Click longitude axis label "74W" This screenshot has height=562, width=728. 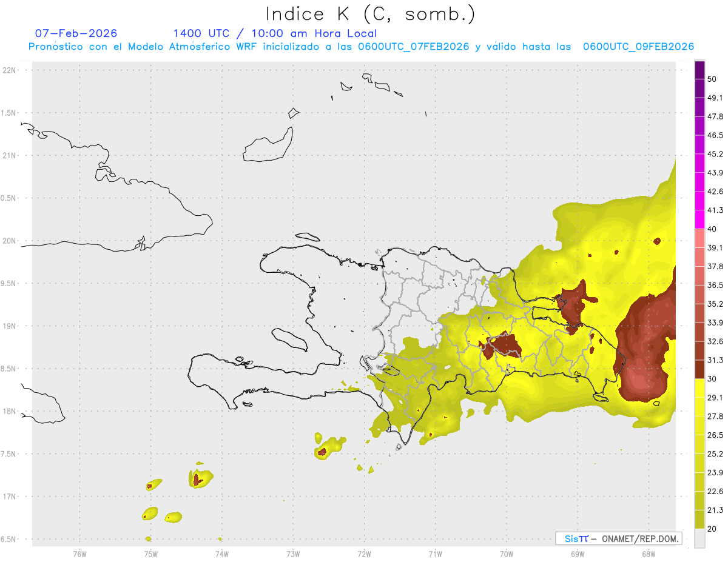click(222, 554)
